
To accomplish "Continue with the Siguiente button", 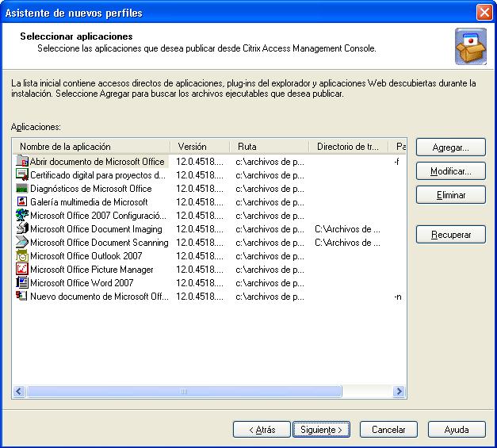I will [321, 430].
